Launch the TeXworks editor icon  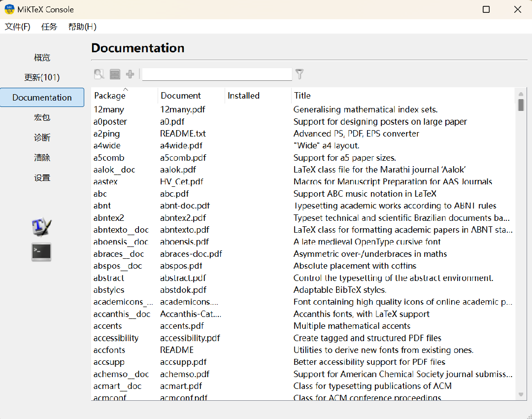point(42,226)
